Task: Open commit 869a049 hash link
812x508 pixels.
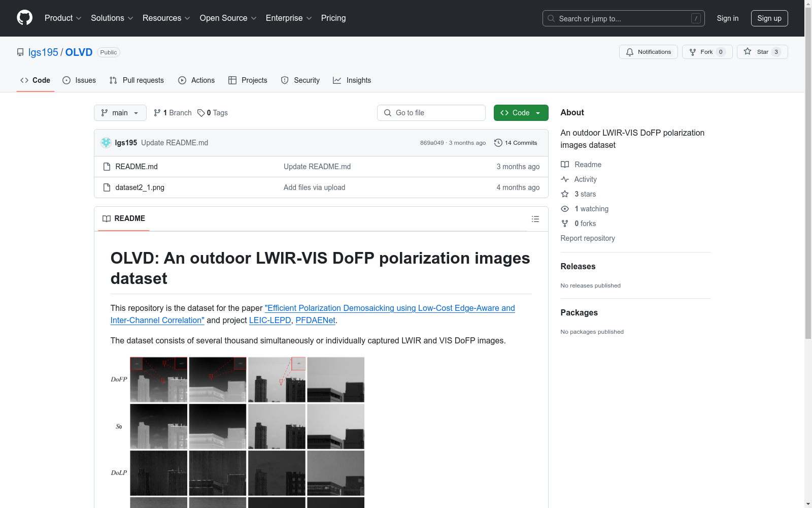Action: click(x=432, y=143)
